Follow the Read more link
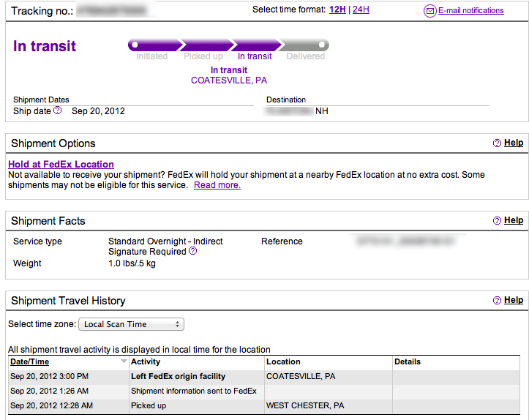Image resolution: width=529 pixels, height=420 pixels. click(x=217, y=185)
